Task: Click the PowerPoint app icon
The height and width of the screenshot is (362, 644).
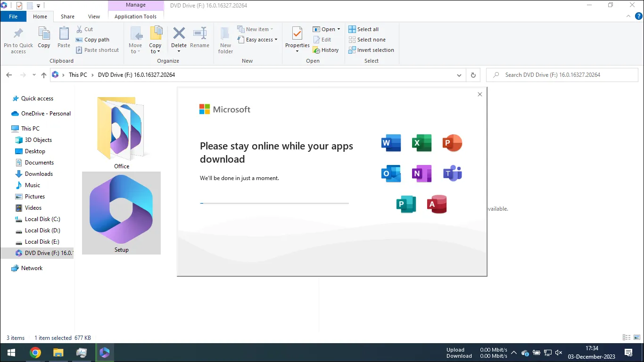Action: pos(452,143)
